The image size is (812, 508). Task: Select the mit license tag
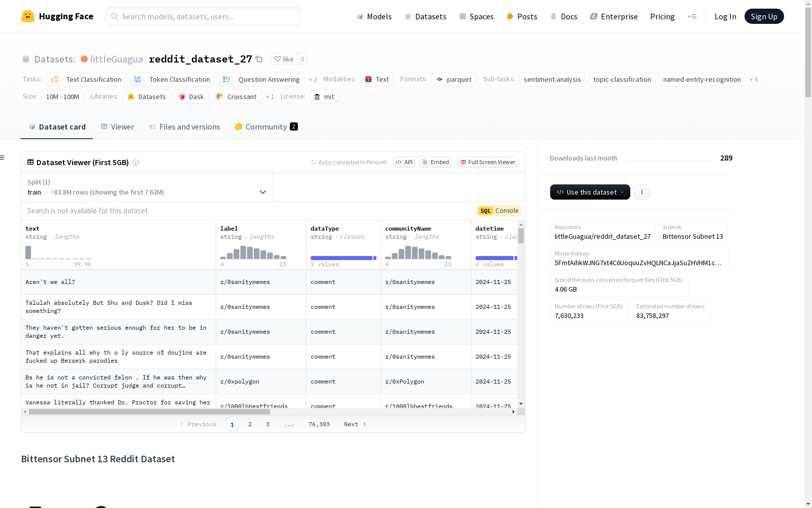pos(324,97)
